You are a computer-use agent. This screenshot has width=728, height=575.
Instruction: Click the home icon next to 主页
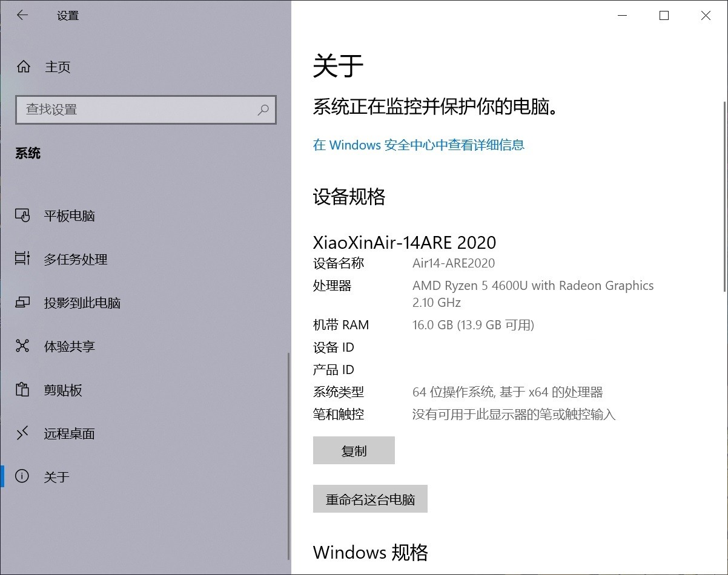[24, 67]
